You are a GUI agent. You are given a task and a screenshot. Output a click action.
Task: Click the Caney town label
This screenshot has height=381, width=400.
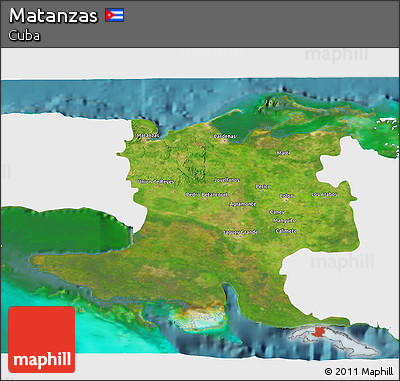tap(277, 212)
